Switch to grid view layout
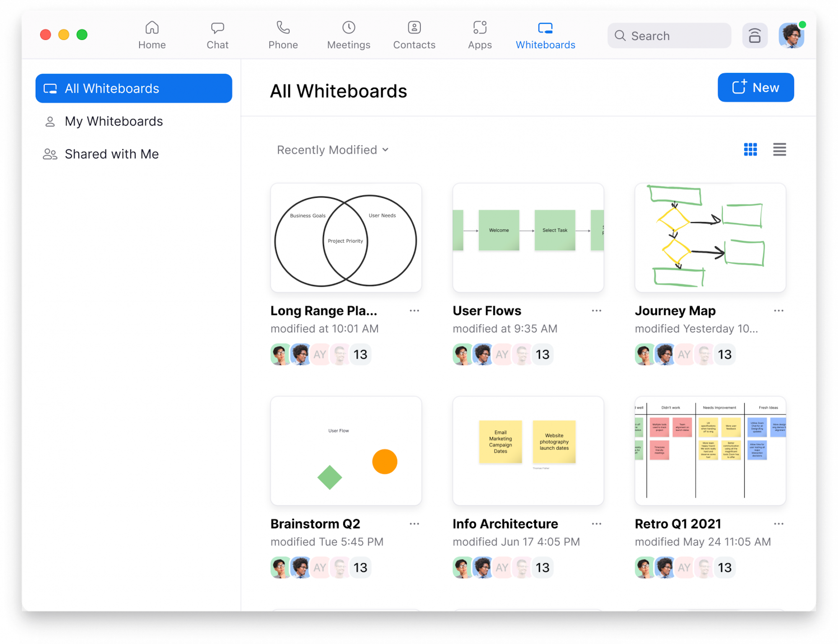The image size is (838, 644). point(750,150)
